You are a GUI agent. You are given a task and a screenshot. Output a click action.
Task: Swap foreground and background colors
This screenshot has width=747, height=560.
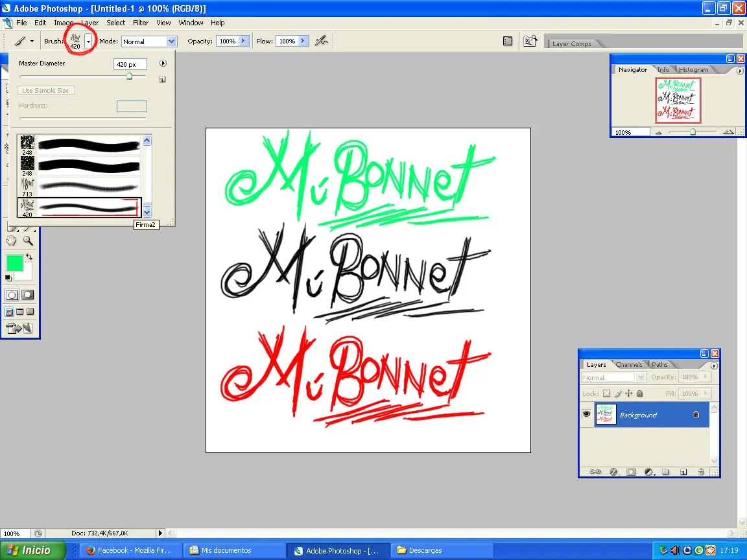click(30, 255)
